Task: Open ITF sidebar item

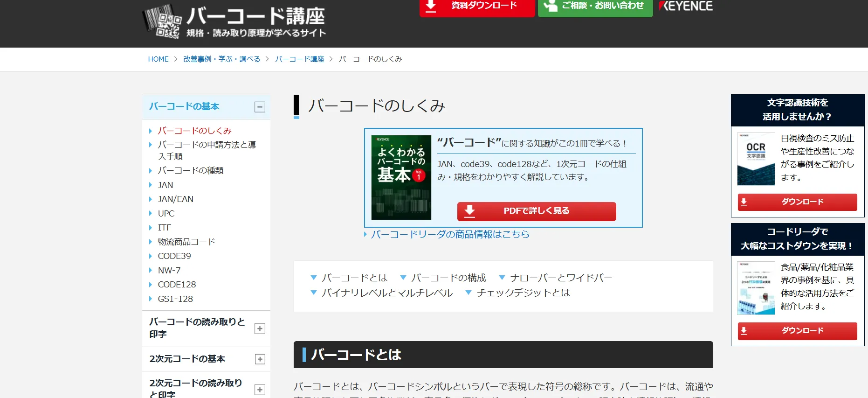Action: [x=164, y=227]
